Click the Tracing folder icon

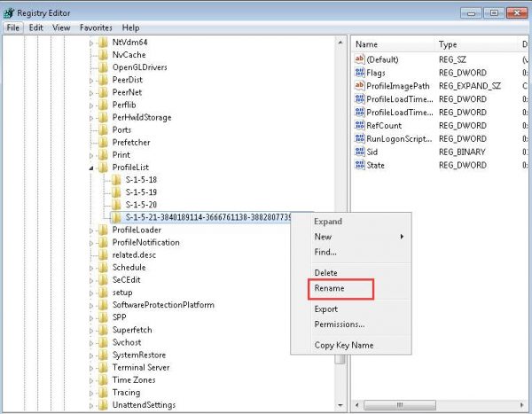pos(103,393)
